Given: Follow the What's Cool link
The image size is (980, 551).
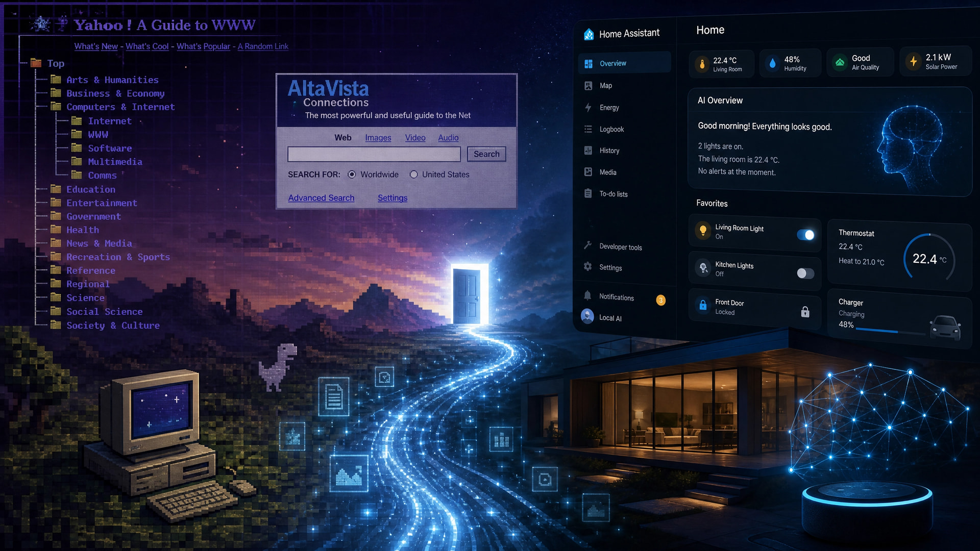Looking at the screenshot, I should (147, 46).
